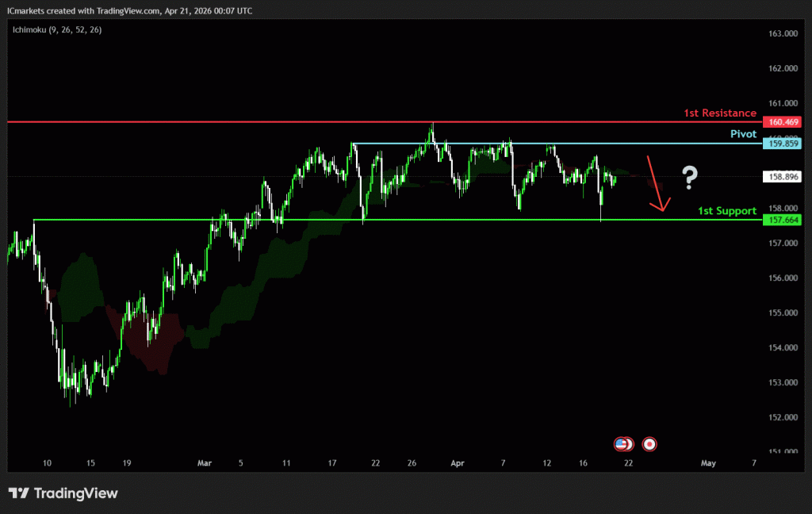This screenshot has width=812, height=514.
Task: Click the TradingView wordmark text
Action: (x=75, y=493)
